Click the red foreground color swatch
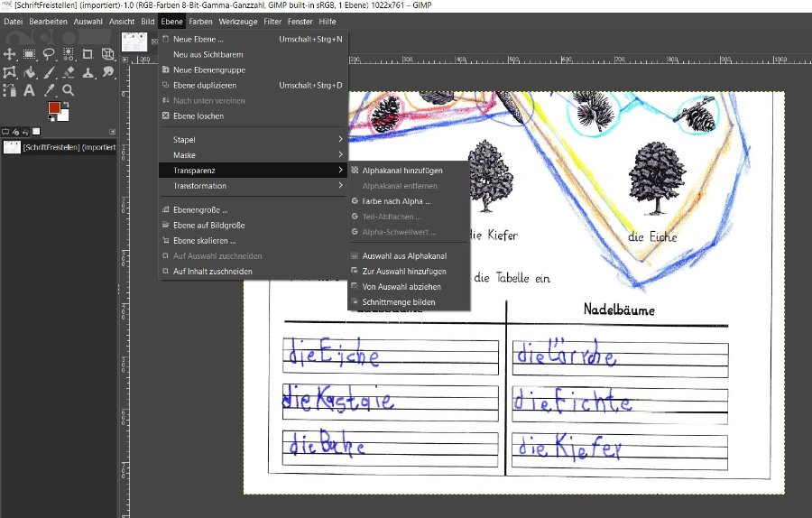Screen dimensions: 812x518 click(54, 108)
